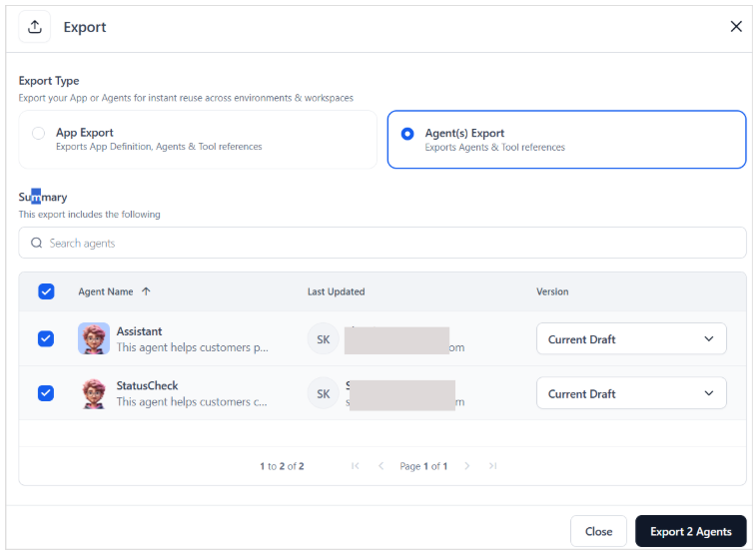The height and width of the screenshot is (552, 756).
Task: Click the StatusCheck agent avatar
Action: (94, 393)
